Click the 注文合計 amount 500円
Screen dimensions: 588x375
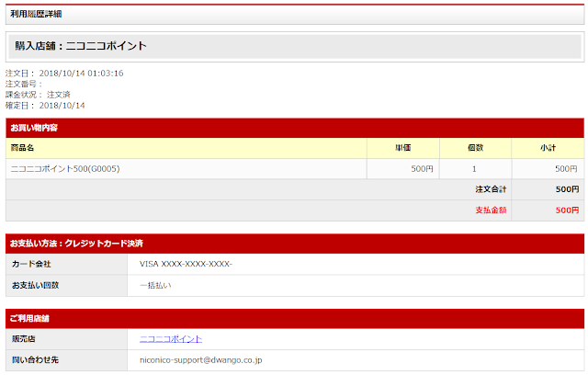click(x=567, y=189)
